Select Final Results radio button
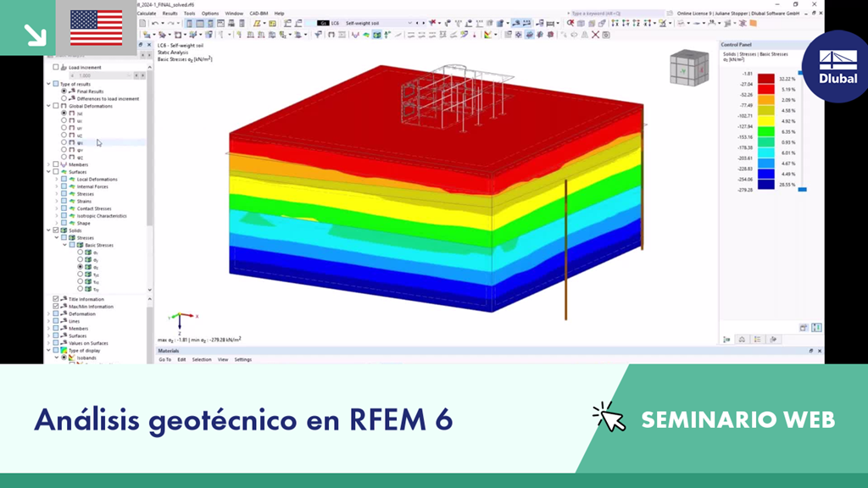The width and height of the screenshot is (868, 488). point(64,91)
